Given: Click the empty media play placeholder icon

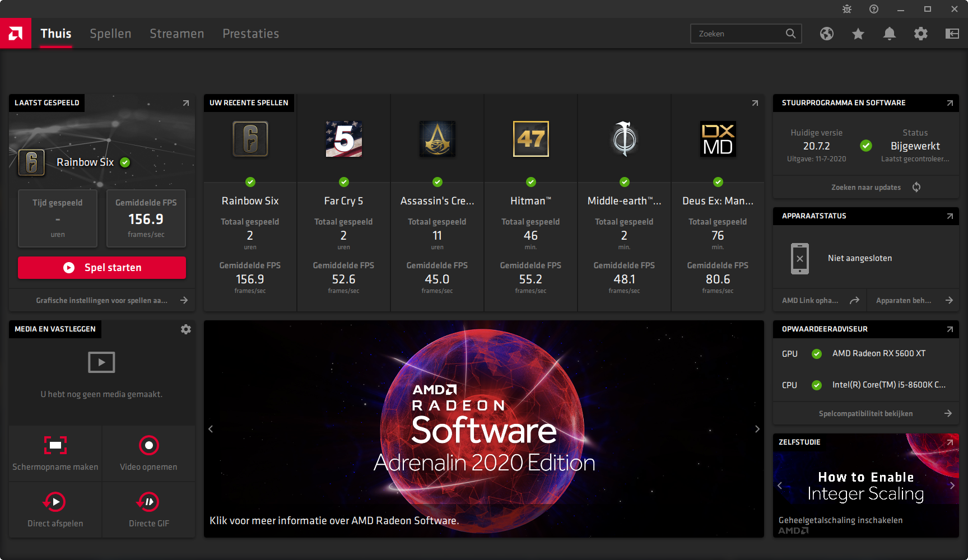Looking at the screenshot, I should coord(101,362).
